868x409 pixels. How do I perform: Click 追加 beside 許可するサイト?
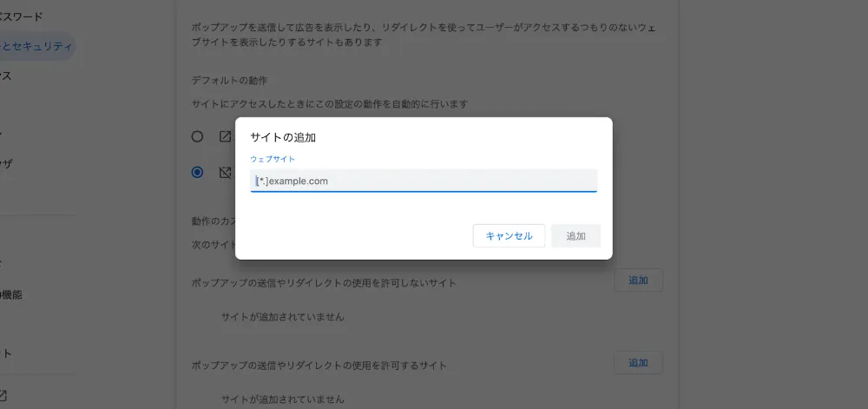coord(638,362)
